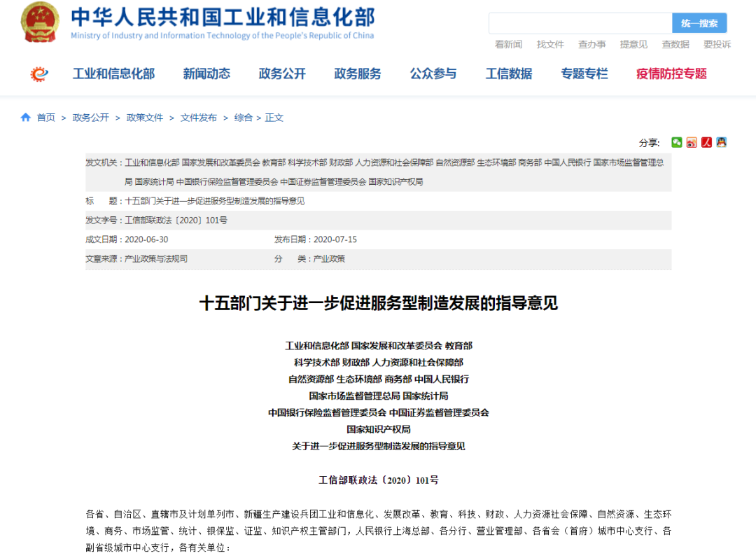Navigate to 文件发布 breadcrumb link
Viewport: 756px width, 558px height.
tap(199, 118)
